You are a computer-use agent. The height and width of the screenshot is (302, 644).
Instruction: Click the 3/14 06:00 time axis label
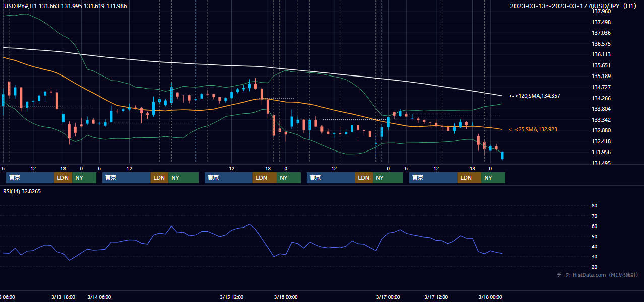pos(99,297)
